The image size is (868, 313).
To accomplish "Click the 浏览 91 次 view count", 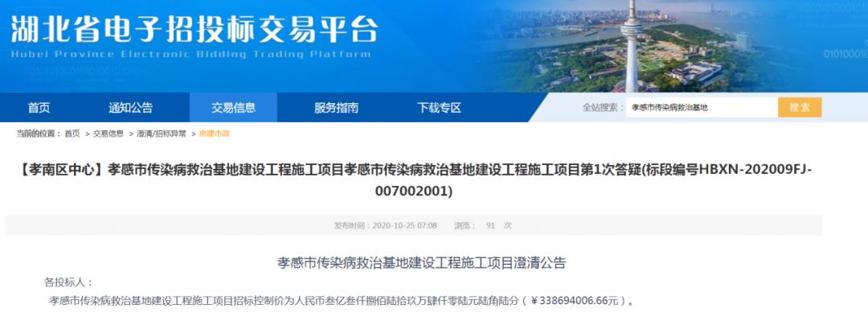I will point(483,225).
